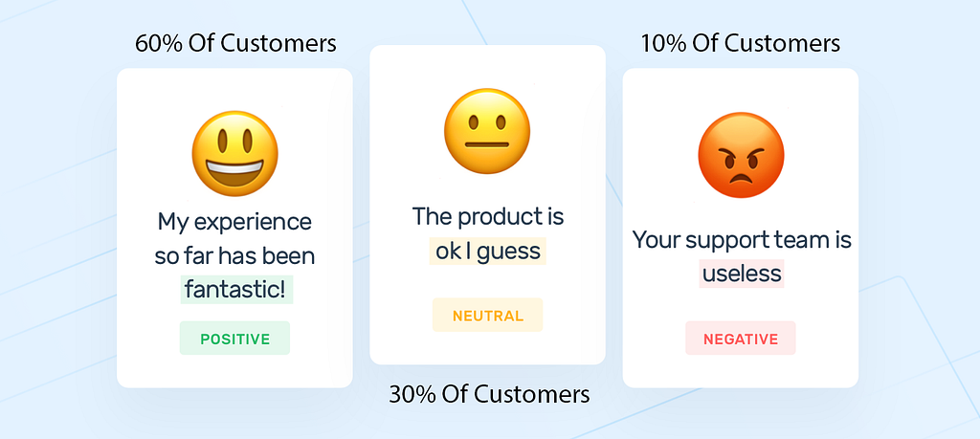The image size is (980, 439).
Task: Click the blank space below the NEUTRAL badge
Action: click(487, 347)
